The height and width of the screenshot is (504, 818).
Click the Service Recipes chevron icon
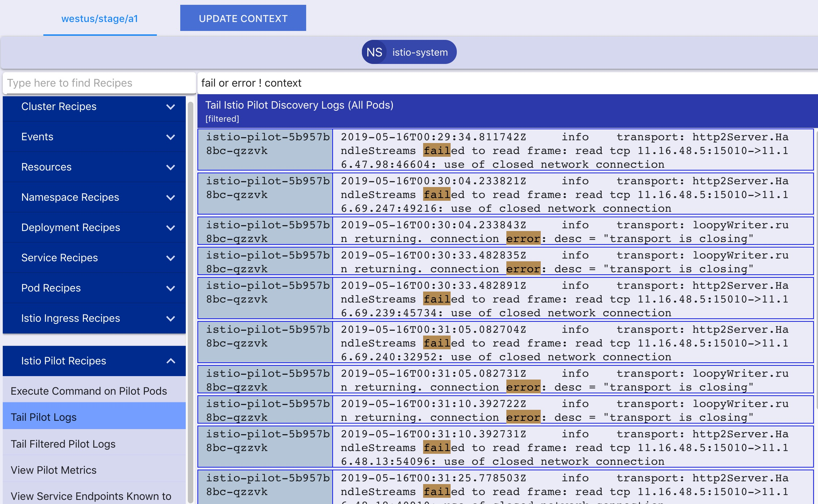click(171, 258)
